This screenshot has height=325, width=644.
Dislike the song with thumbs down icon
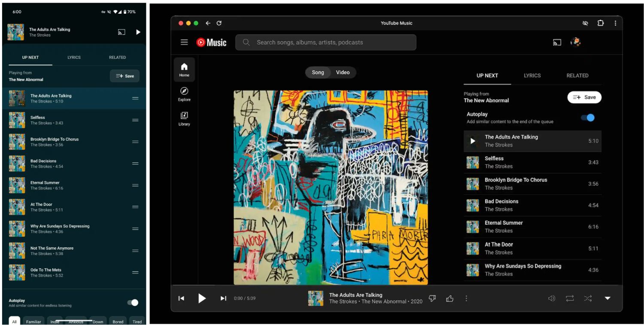coord(432,298)
